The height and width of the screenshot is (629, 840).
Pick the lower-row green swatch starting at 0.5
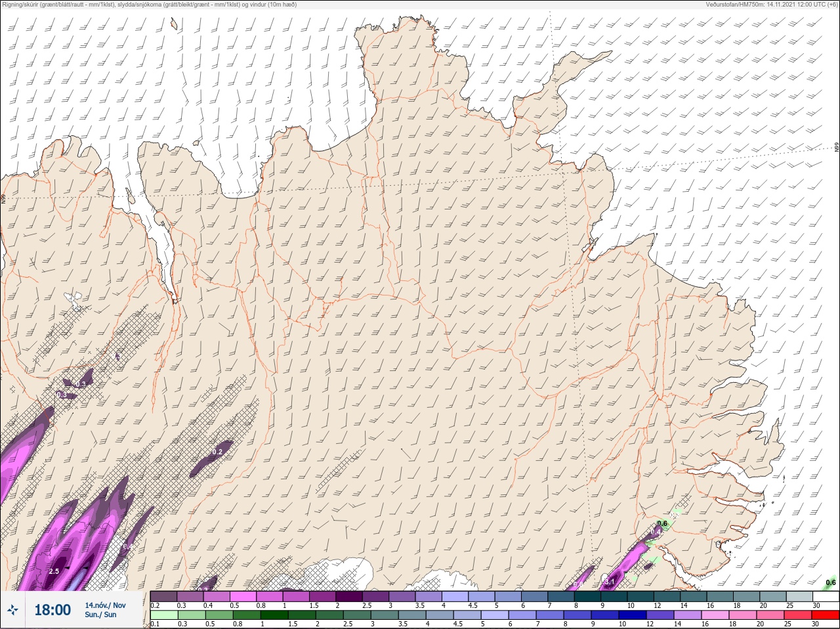coord(219,615)
